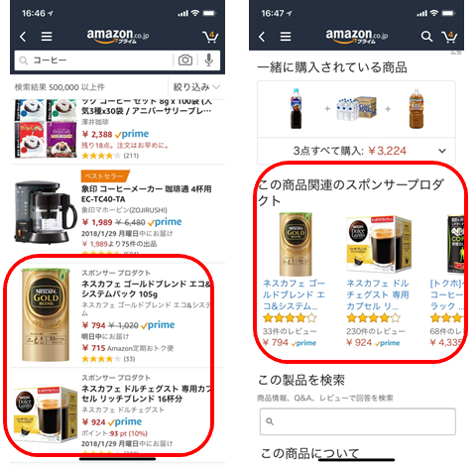The image size is (476, 465).
Task: Click the amazon.co.jp logo on left phone
Action: [x=118, y=36]
